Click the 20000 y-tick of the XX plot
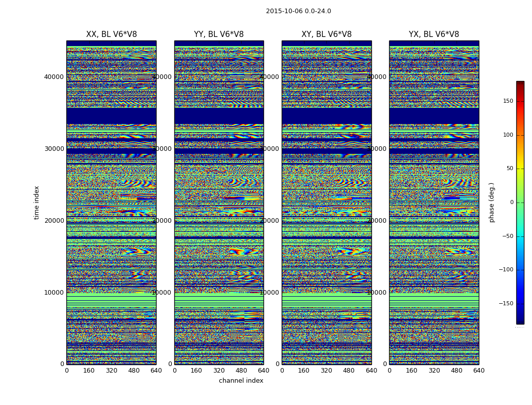Viewport: 532px width, 405px height. click(54, 220)
